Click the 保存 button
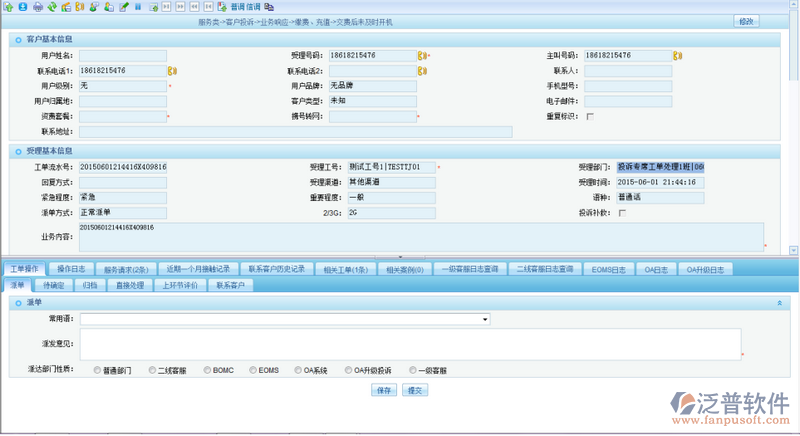The width and height of the screenshot is (800, 436). click(x=383, y=391)
